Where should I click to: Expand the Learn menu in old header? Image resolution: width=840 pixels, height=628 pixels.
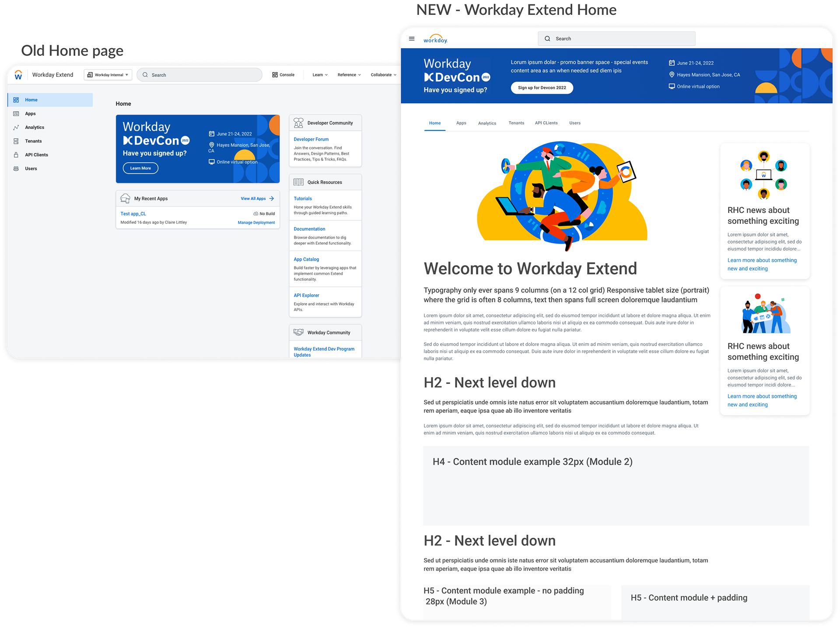(320, 75)
